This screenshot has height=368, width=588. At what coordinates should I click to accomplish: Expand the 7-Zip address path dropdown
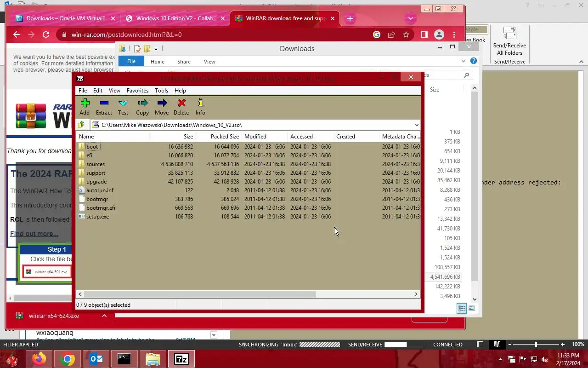(417, 125)
